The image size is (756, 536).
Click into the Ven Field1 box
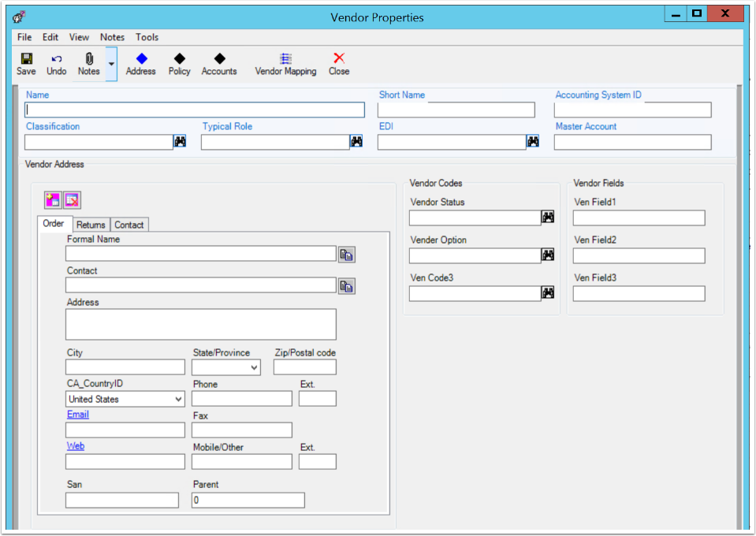[639, 218]
